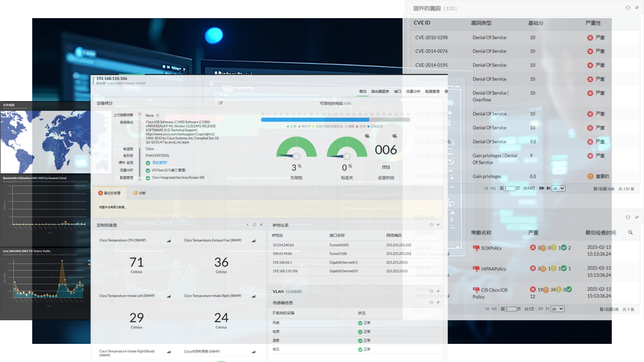Click 风扇 sensor row
This screenshot has height=362, width=644.
(x=356, y=323)
